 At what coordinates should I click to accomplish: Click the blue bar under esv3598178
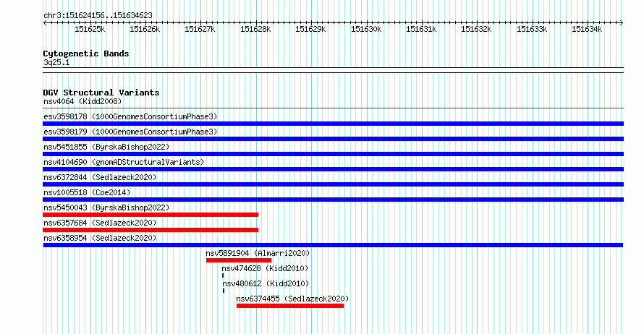333,124
